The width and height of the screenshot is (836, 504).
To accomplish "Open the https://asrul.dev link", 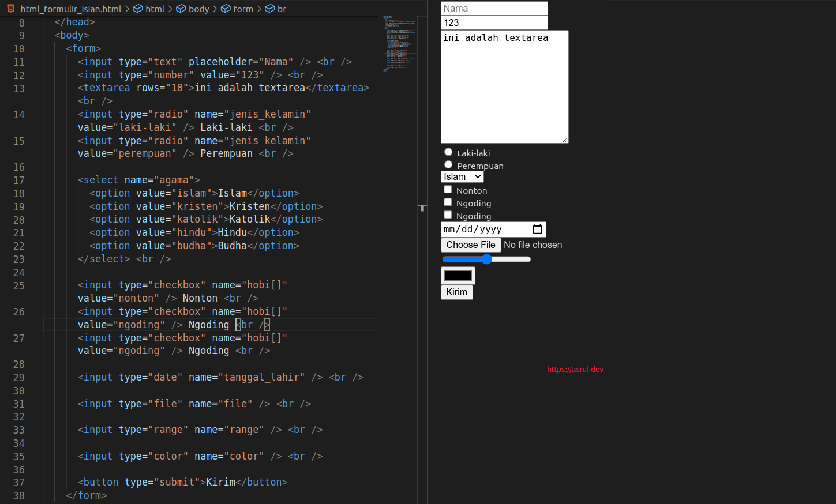I will (x=575, y=370).
